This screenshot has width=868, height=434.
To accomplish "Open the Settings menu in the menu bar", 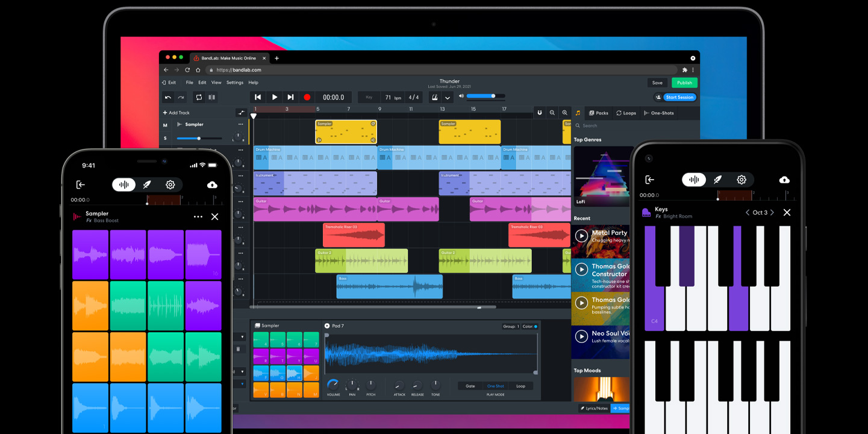I will 235,83.
